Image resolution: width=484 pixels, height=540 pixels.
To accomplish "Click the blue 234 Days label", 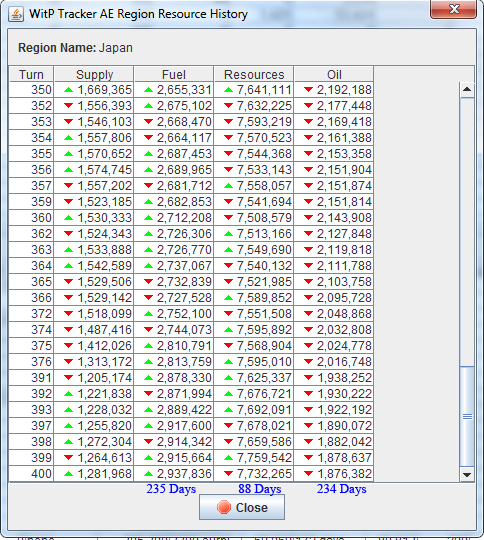I will tap(341, 489).
